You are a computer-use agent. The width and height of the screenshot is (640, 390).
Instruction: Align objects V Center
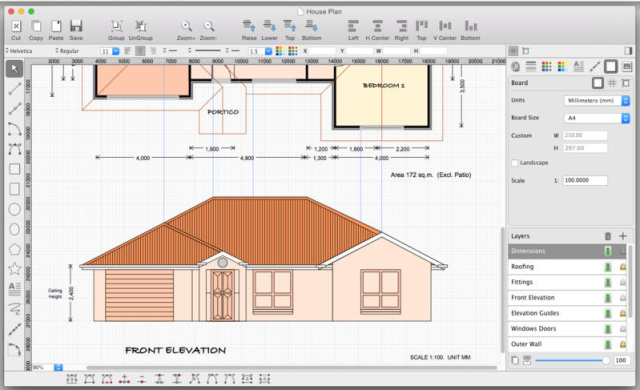(x=445, y=26)
